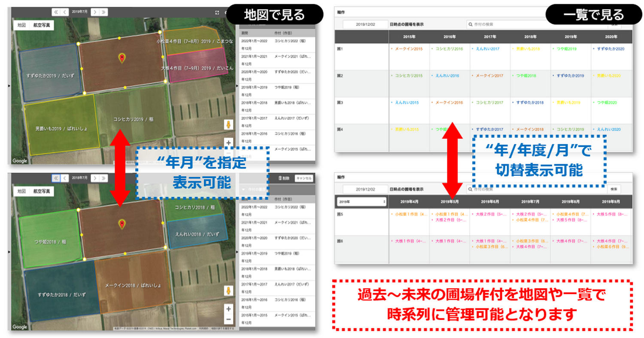Go to next month in 2019年7月 map

click(x=95, y=12)
